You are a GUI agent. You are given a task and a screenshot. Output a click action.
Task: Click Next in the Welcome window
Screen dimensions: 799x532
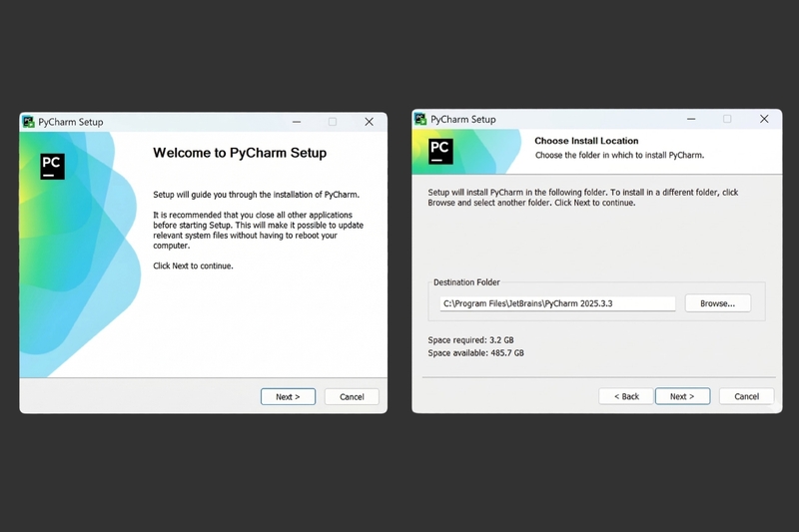coord(288,396)
